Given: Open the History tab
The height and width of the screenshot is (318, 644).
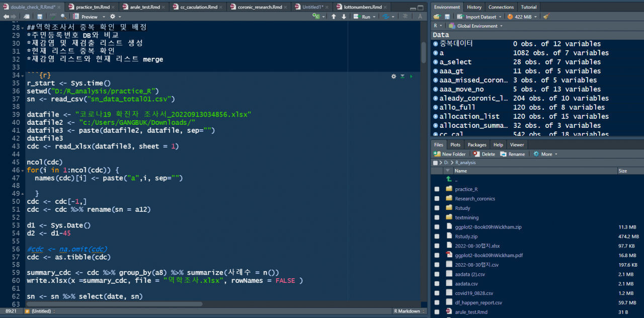Looking at the screenshot, I should [474, 7].
